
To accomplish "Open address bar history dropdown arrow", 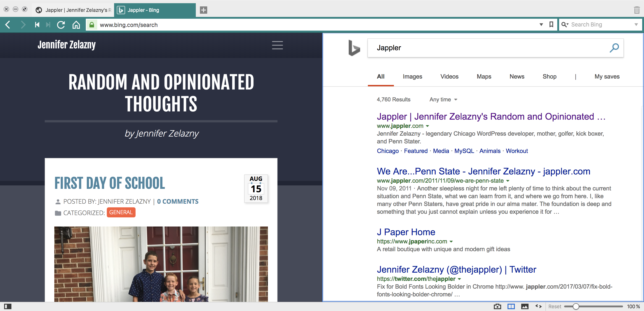I will coord(541,24).
